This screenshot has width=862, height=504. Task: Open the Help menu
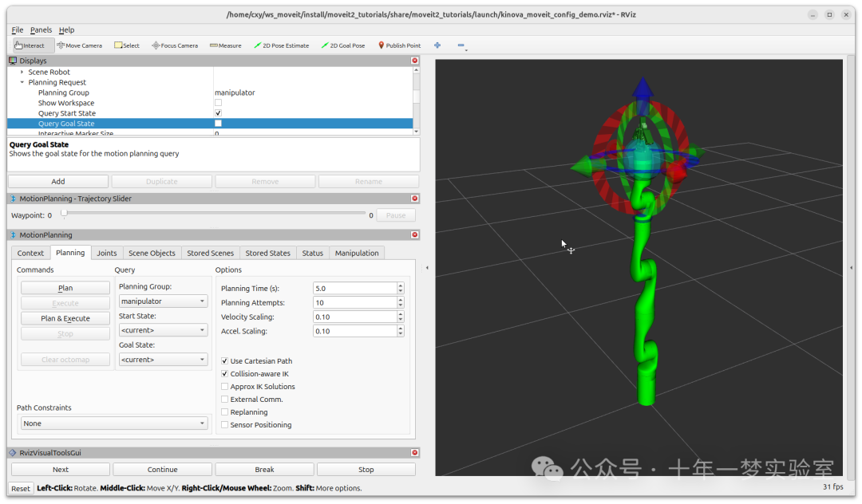[x=66, y=30]
